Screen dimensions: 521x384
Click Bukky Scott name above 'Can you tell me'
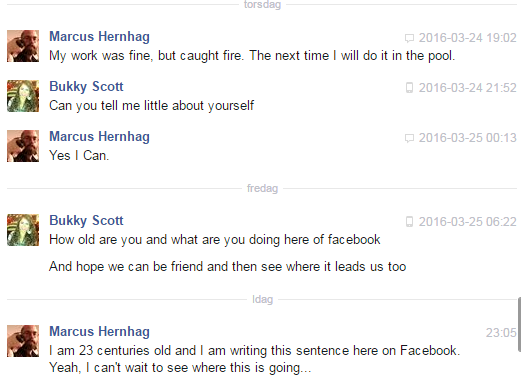[x=86, y=87]
